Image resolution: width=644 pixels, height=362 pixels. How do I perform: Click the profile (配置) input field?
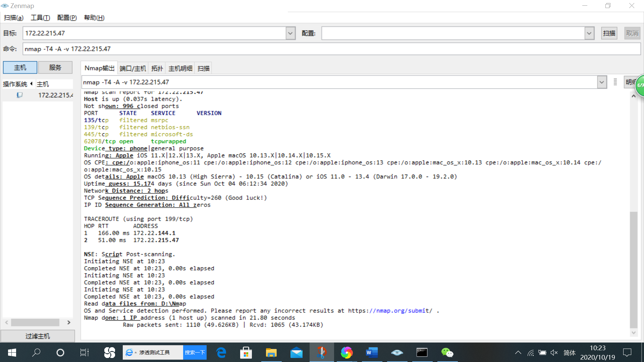[453, 33]
